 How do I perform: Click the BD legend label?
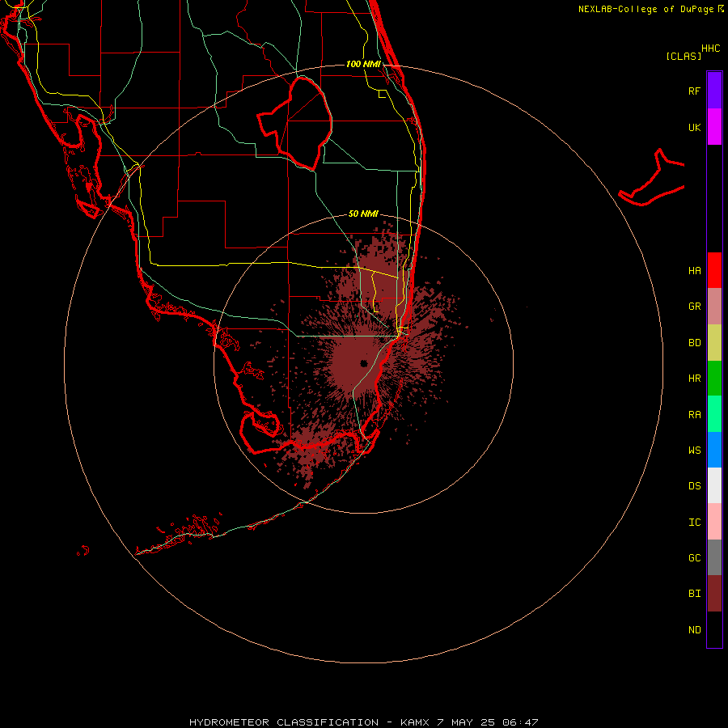pyautogui.click(x=694, y=343)
